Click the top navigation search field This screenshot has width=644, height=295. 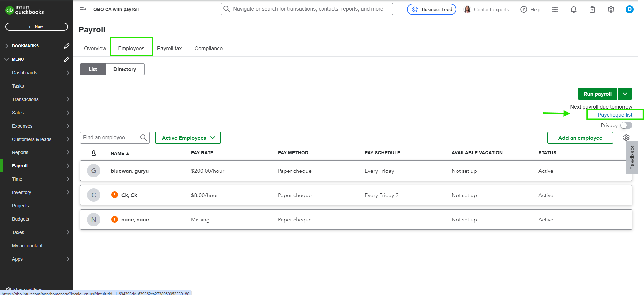click(x=308, y=9)
